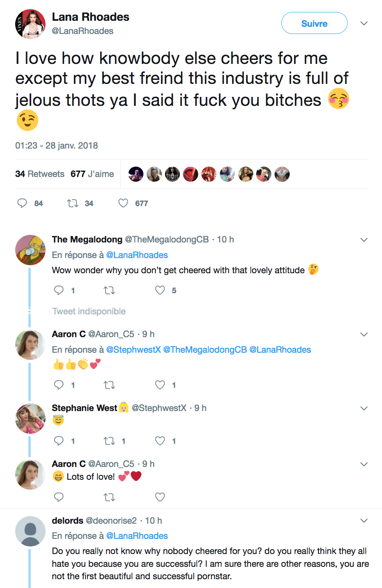Reply to The Megalodong's tweet

point(59,290)
